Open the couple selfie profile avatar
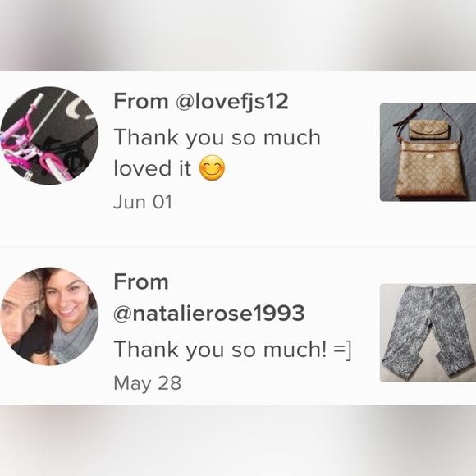The image size is (476, 476). click(x=49, y=316)
